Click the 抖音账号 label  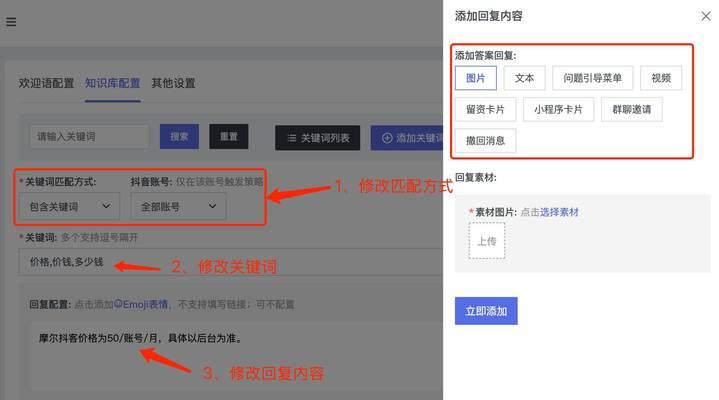(x=151, y=182)
